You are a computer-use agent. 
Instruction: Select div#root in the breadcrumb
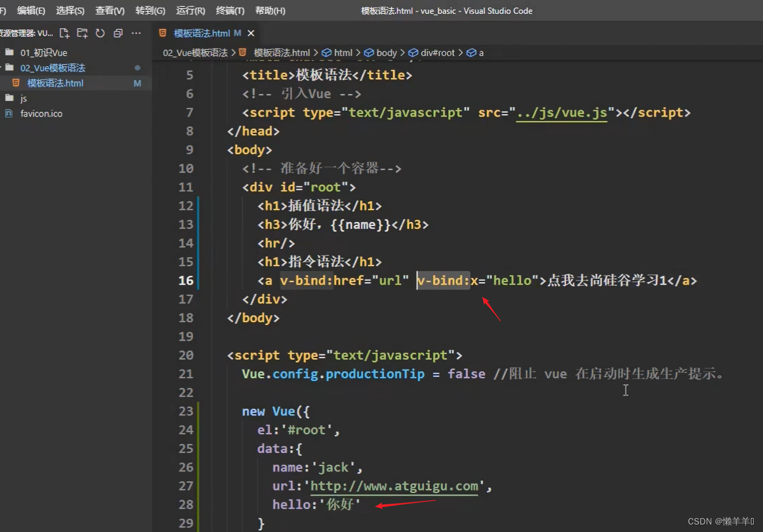pos(437,53)
